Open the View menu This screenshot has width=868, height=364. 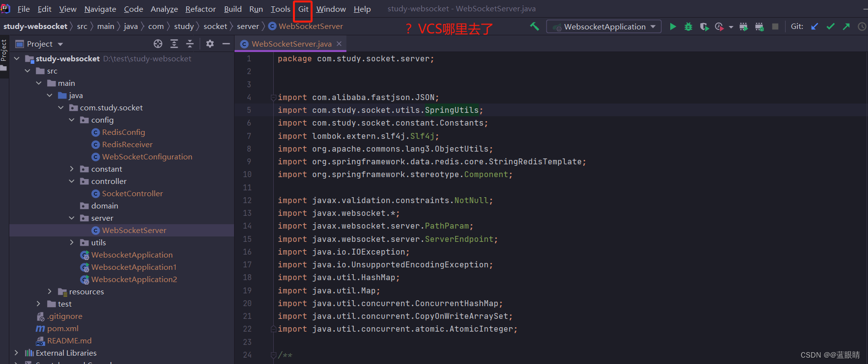[68, 9]
